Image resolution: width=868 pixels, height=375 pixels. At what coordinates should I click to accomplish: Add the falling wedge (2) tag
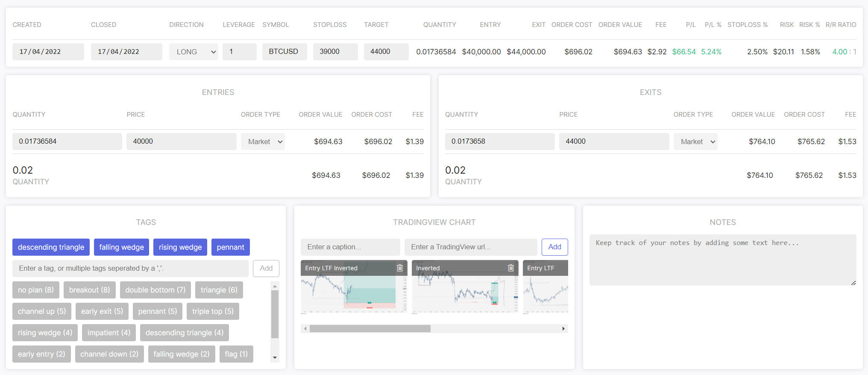point(182,354)
